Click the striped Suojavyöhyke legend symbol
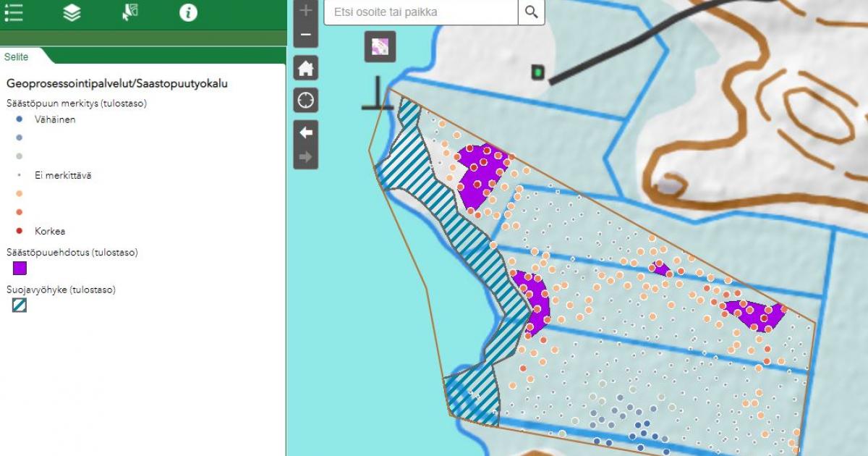Screen dimensions: 868x456 (x=20, y=305)
